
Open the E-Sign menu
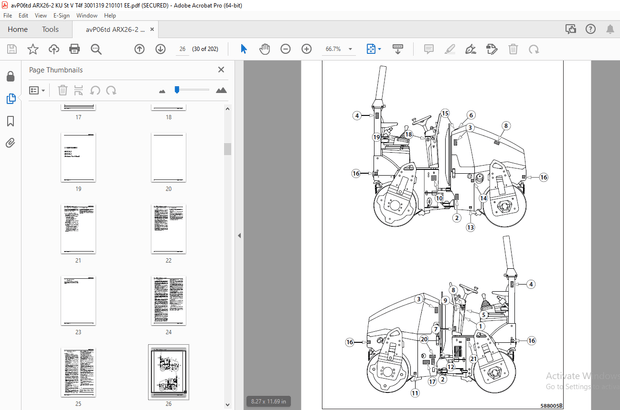pyautogui.click(x=62, y=15)
